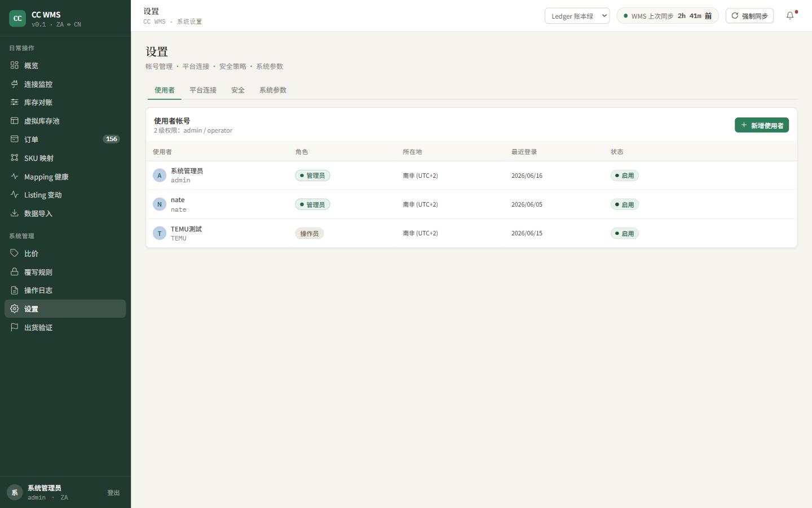Image resolution: width=812 pixels, height=508 pixels.
Task: Click the 管理员 role badge for nate
Action: tap(312, 204)
